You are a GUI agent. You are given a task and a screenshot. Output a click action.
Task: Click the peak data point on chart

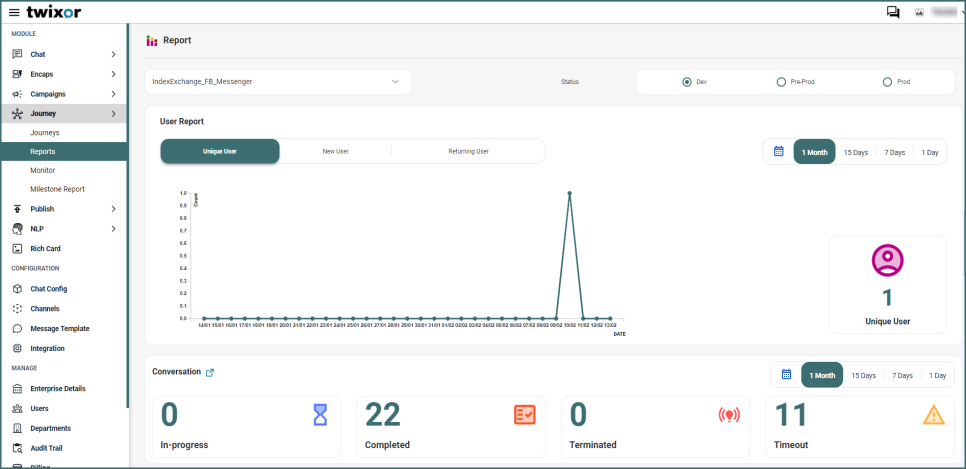(569, 194)
